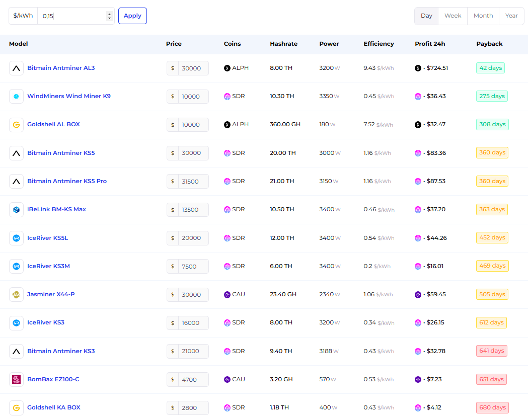Select the Day period tab
The image size is (528, 420).
426,16
